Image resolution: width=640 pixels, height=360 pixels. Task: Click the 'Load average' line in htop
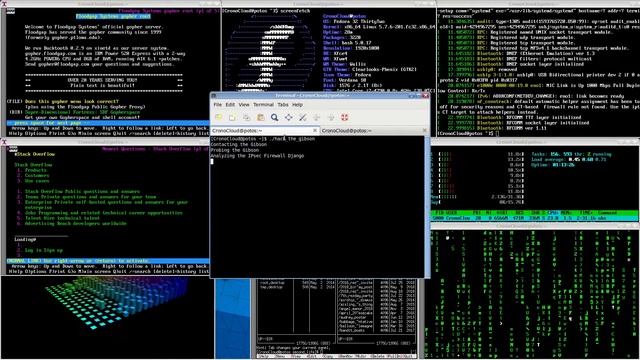coord(568,160)
